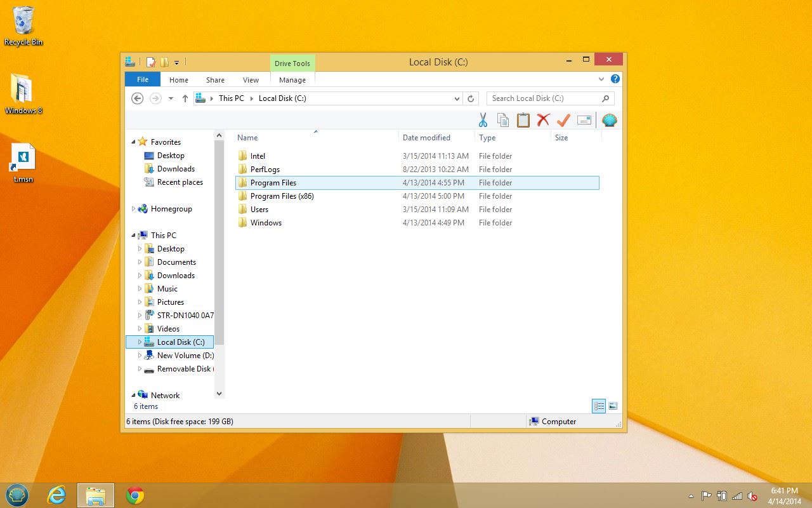812x508 pixels.
Task: Click the Help question mark icon
Action: coord(615,79)
